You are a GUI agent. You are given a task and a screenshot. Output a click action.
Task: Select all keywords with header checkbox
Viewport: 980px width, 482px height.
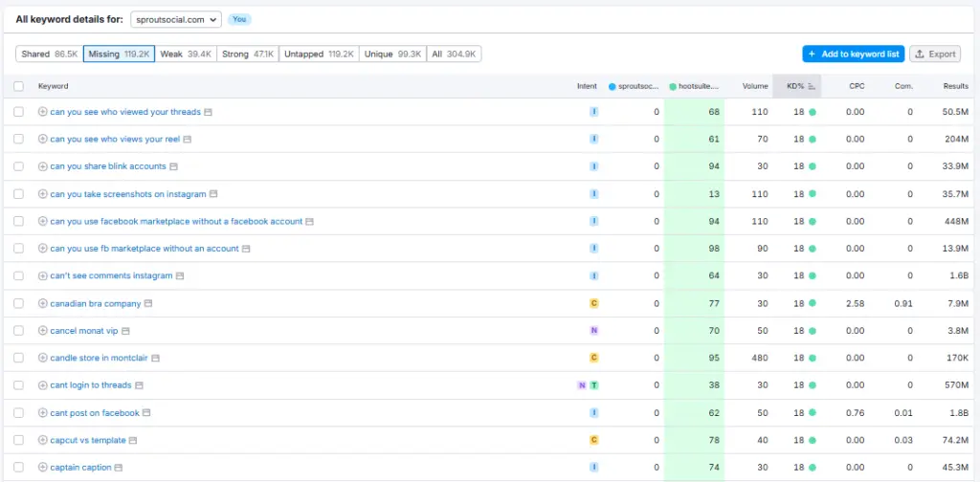18,86
